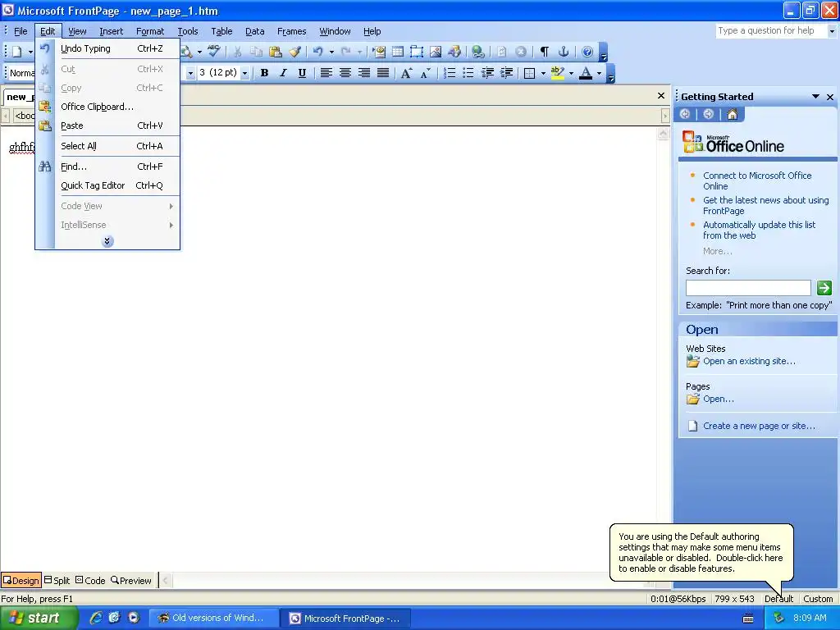Image resolution: width=840 pixels, height=630 pixels.
Task: Click Decrease Font Size icon
Action: coord(426,73)
